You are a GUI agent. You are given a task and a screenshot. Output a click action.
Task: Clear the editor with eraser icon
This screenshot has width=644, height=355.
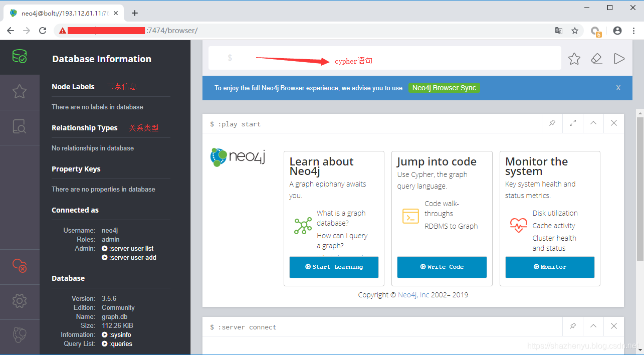pyautogui.click(x=596, y=59)
